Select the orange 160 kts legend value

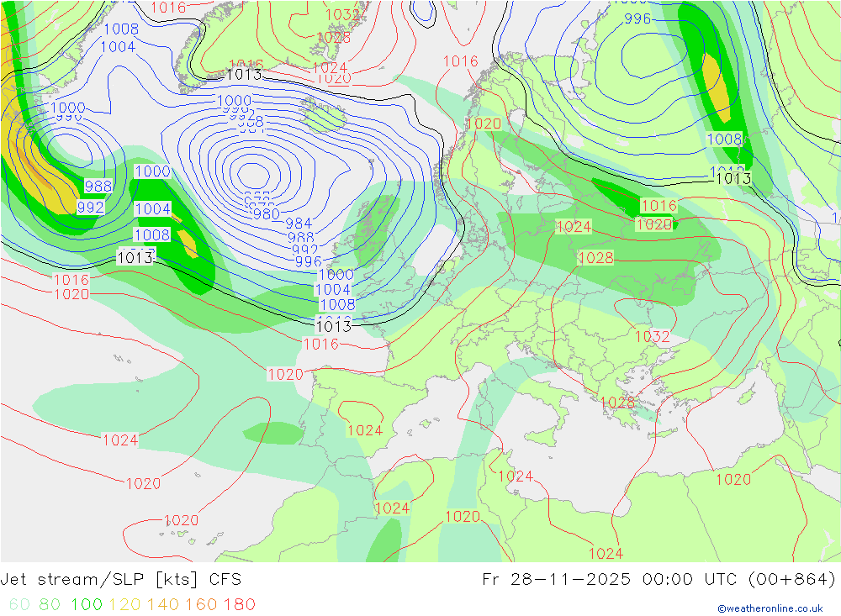(201, 604)
